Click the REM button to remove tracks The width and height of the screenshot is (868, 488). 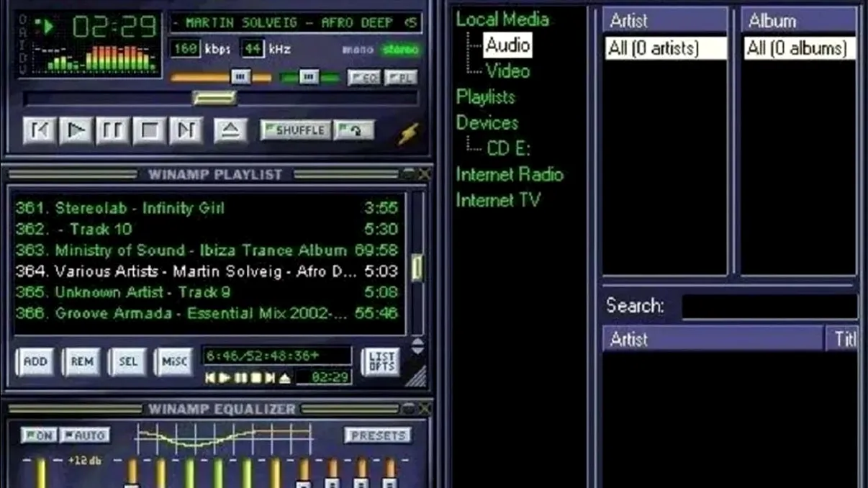click(81, 362)
